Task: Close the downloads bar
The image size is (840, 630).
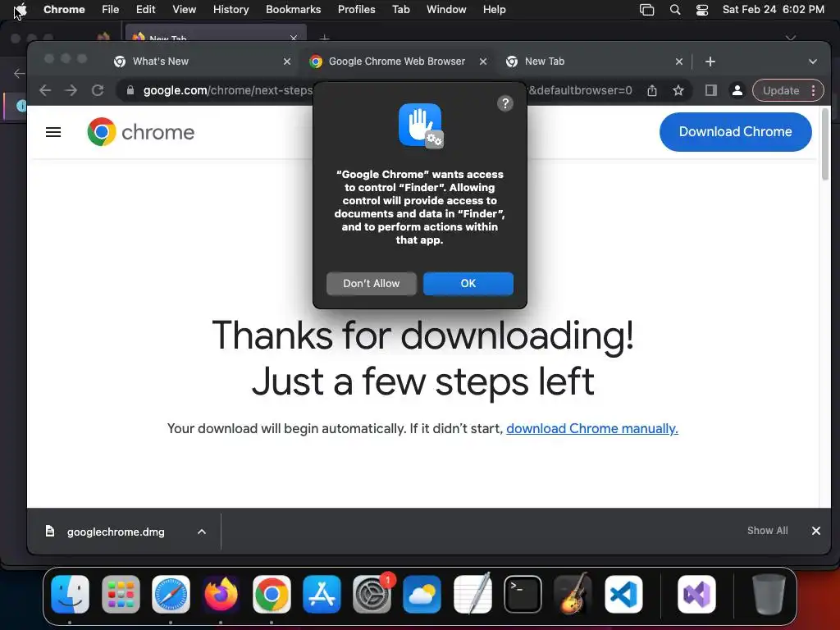Action: (816, 531)
